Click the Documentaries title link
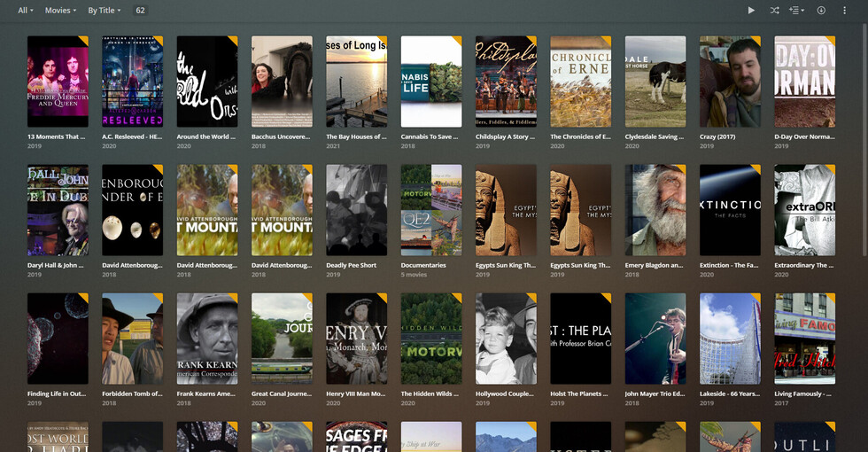This screenshot has height=452, width=868. click(x=423, y=265)
